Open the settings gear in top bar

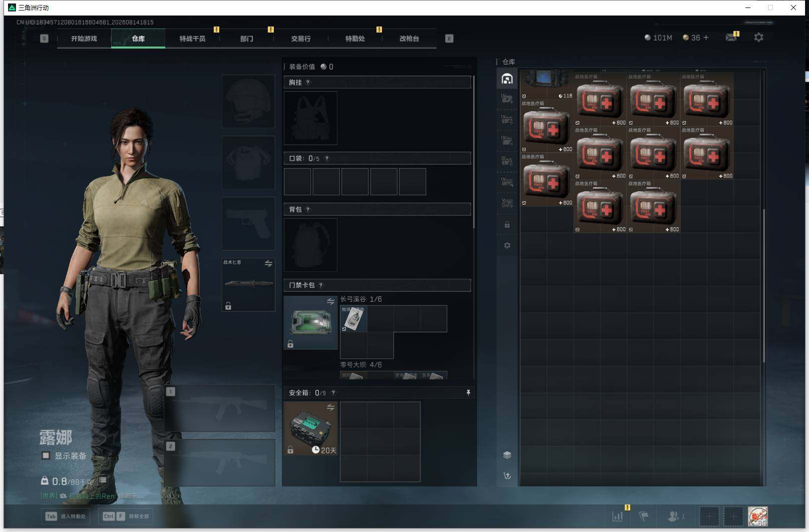[x=758, y=38]
